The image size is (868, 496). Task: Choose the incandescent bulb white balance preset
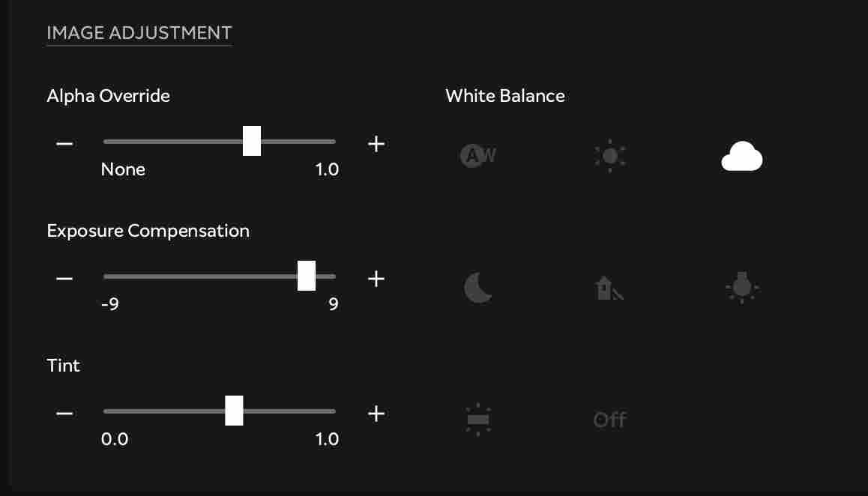(x=742, y=288)
